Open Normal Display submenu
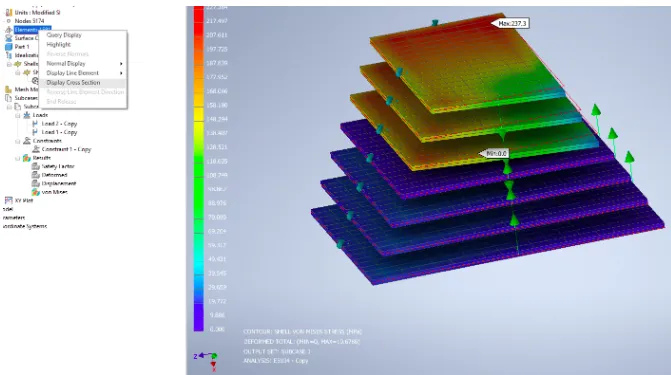671x375 pixels. click(x=83, y=63)
